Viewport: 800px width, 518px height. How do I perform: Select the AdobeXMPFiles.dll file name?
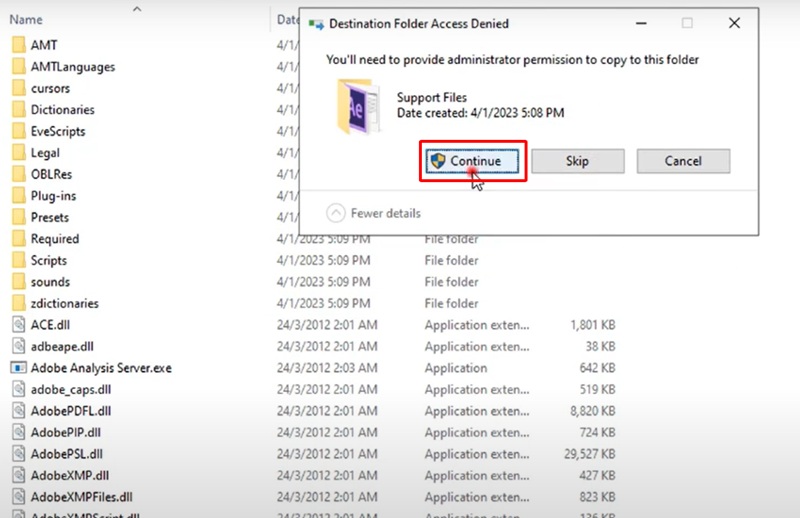(x=82, y=497)
